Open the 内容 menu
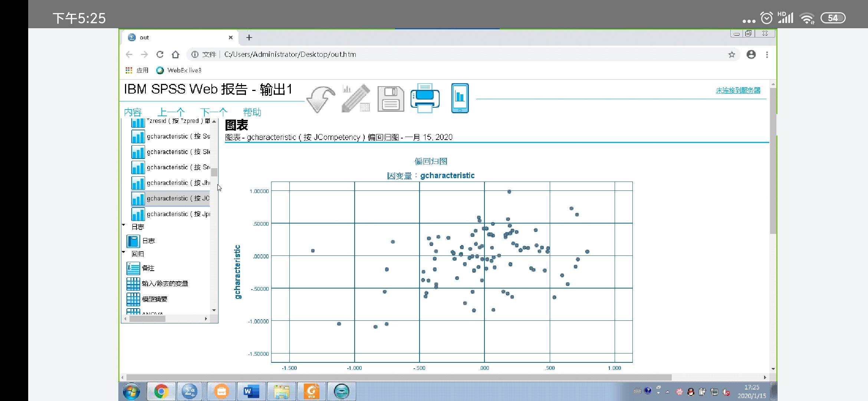The width and height of the screenshot is (868, 401). tap(133, 112)
